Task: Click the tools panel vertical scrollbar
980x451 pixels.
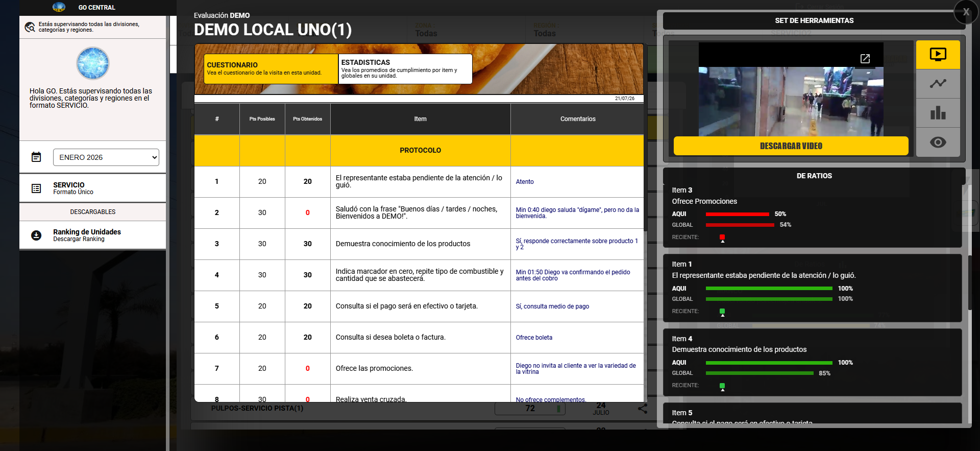Action: coord(969,282)
